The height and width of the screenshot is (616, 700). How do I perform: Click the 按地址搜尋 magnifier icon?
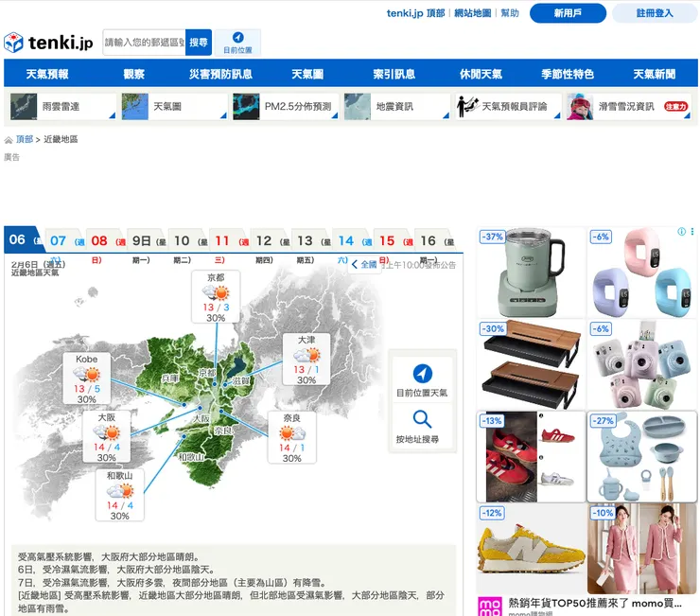pyautogui.click(x=422, y=419)
